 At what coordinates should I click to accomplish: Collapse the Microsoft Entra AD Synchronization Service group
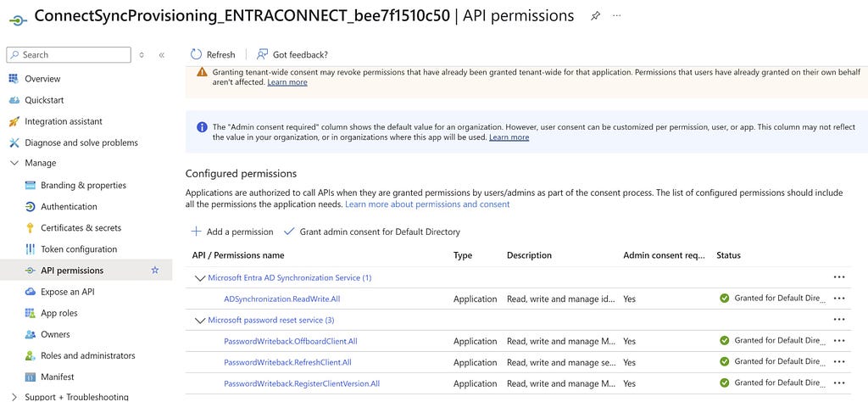pos(200,278)
